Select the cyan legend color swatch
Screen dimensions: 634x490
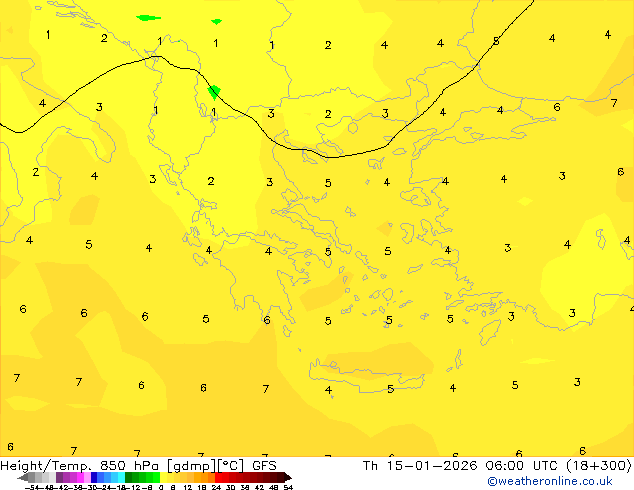click(121, 477)
